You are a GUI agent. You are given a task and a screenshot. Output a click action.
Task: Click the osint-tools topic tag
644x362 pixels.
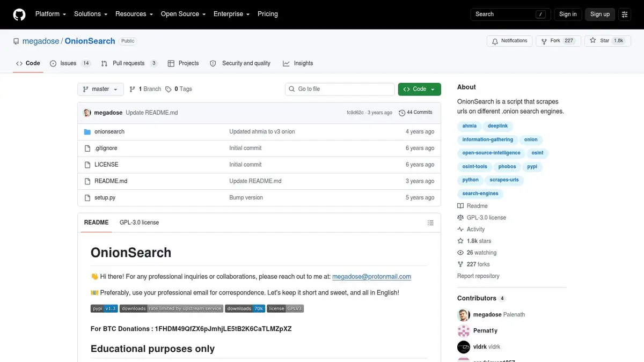pyautogui.click(x=475, y=167)
